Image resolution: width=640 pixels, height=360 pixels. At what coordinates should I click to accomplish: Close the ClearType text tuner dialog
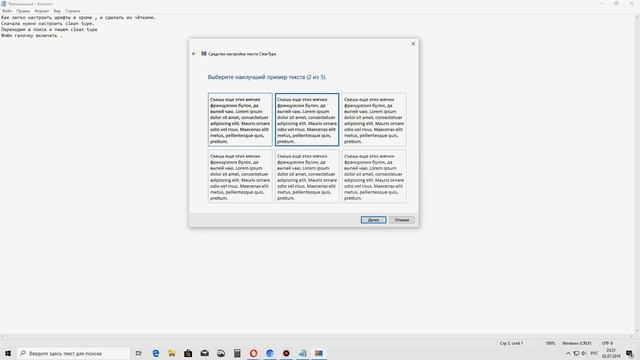(x=413, y=43)
